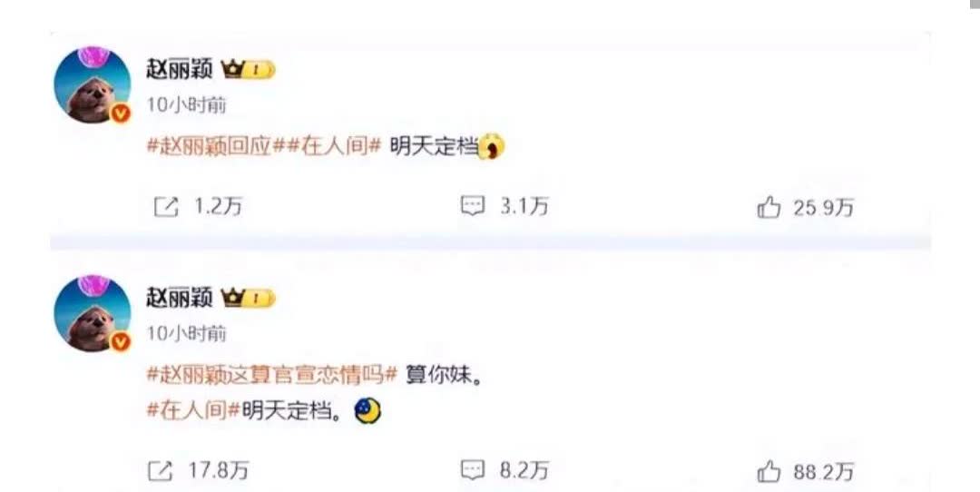The image size is (980, 492).
Task: Open comments icon showing 8.2万
Action: pyautogui.click(x=473, y=470)
